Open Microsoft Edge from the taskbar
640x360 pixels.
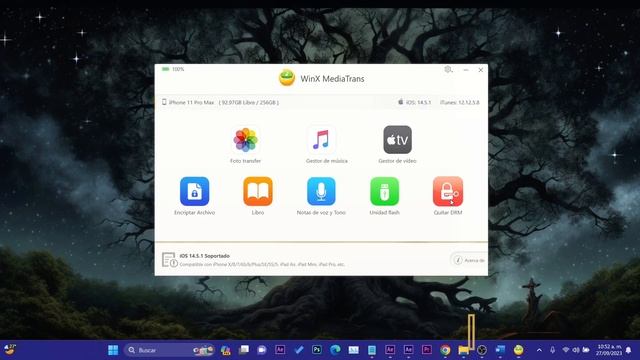point(335,350)
